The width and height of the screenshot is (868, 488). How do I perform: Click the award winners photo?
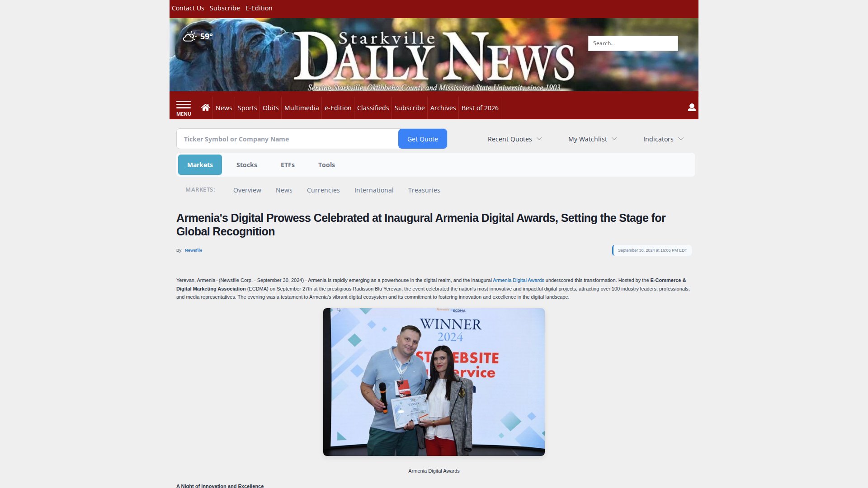(434, 381)
